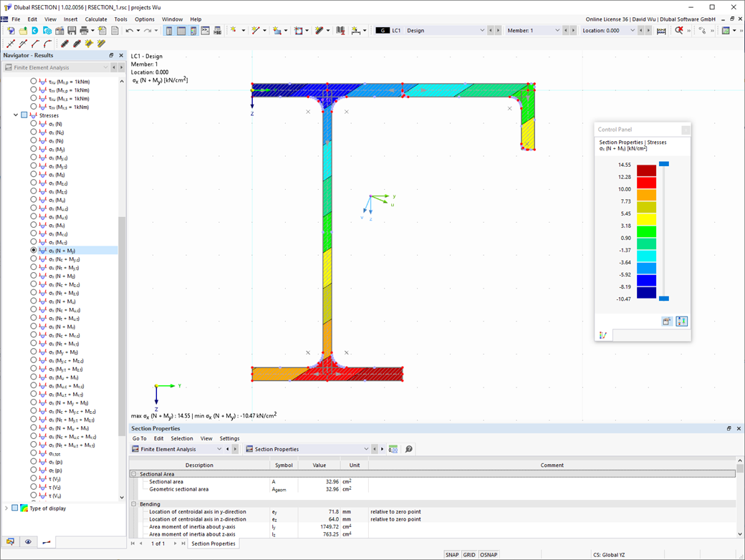This screenshot has width=745, height=560.
Task: Select the Print icon in the toolbar
Action: tap(84, 30)
